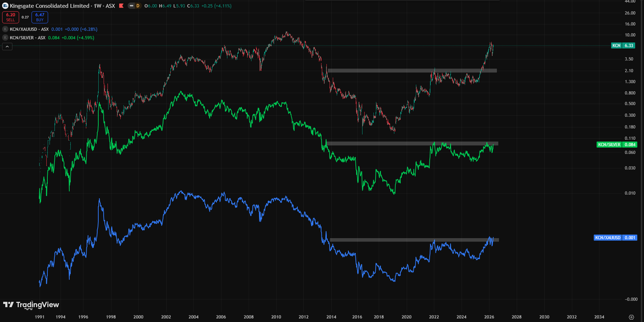Screen dimensions: 644x322
Task: Toggle the grey pill switch beside the D indicator
Action: click(131, 6)
